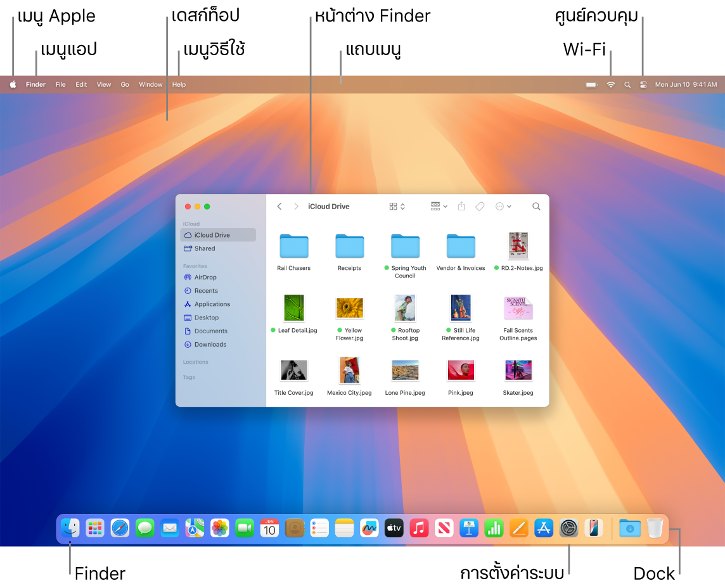
Task: Open Calendar from the Dock
Action: (269, 528)
